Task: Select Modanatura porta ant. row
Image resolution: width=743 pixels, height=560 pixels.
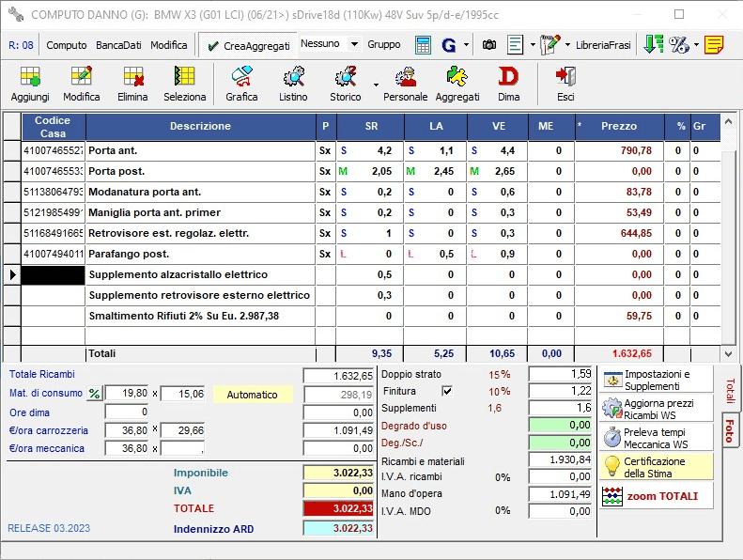Action: coord(362,192)
